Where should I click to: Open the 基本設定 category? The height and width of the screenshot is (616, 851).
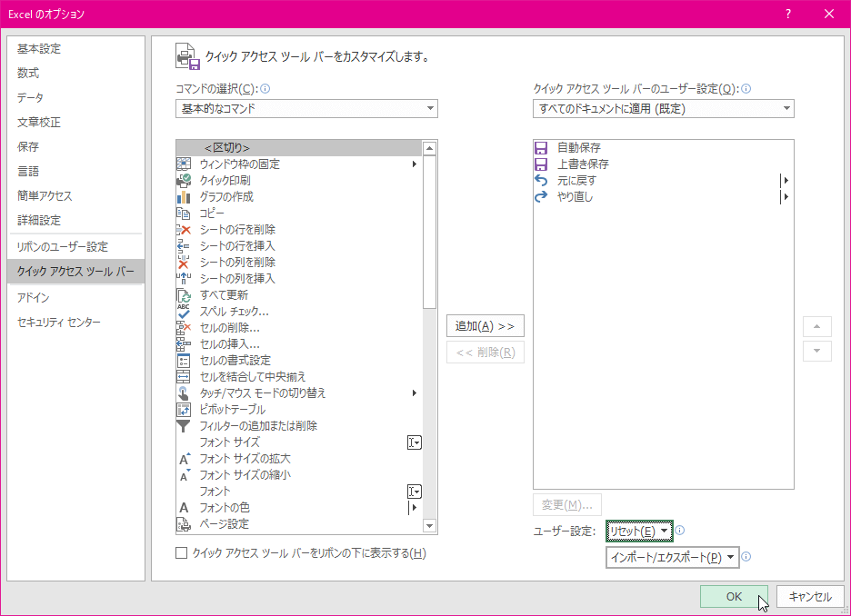click(x=76, y=49)
